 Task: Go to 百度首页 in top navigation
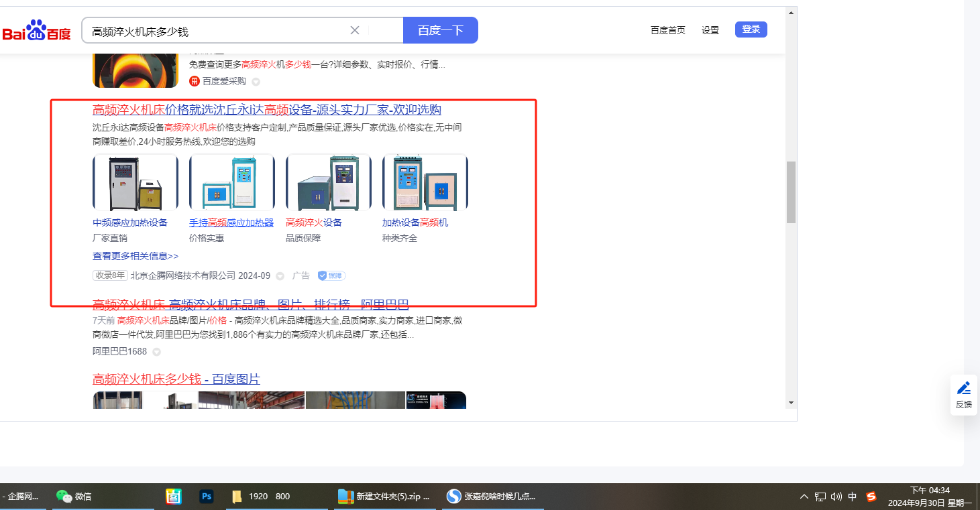point(667,30)
